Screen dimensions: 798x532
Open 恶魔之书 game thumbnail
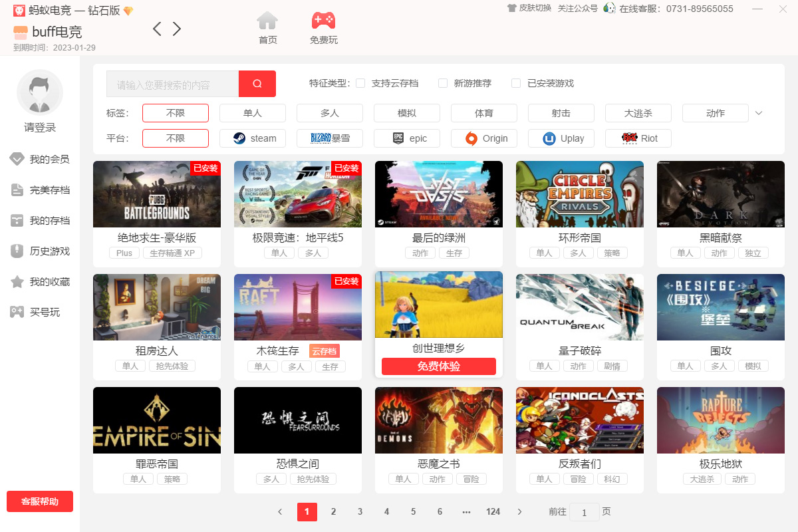(439, 420)
